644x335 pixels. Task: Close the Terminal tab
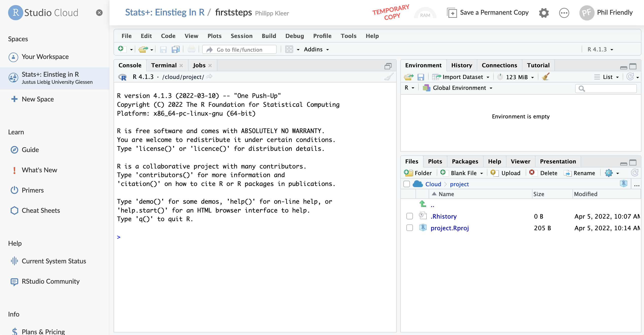point(181,66)
